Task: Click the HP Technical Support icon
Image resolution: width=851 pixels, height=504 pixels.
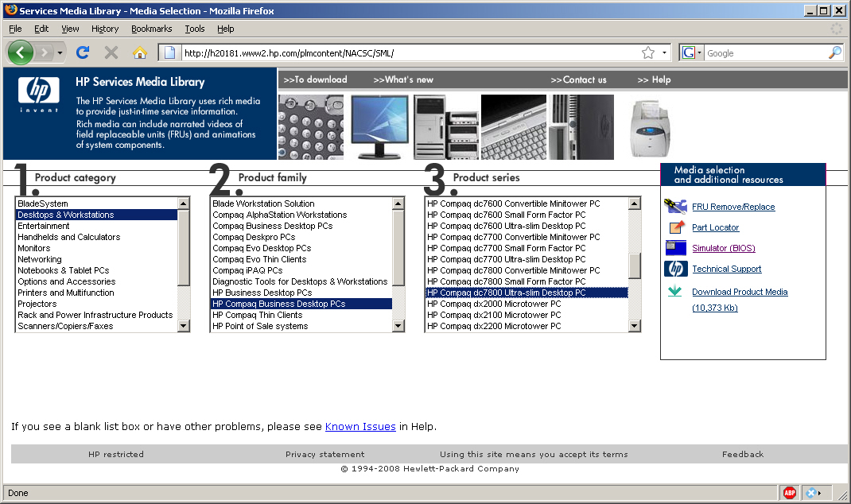Action: click(x=675, y=269)
